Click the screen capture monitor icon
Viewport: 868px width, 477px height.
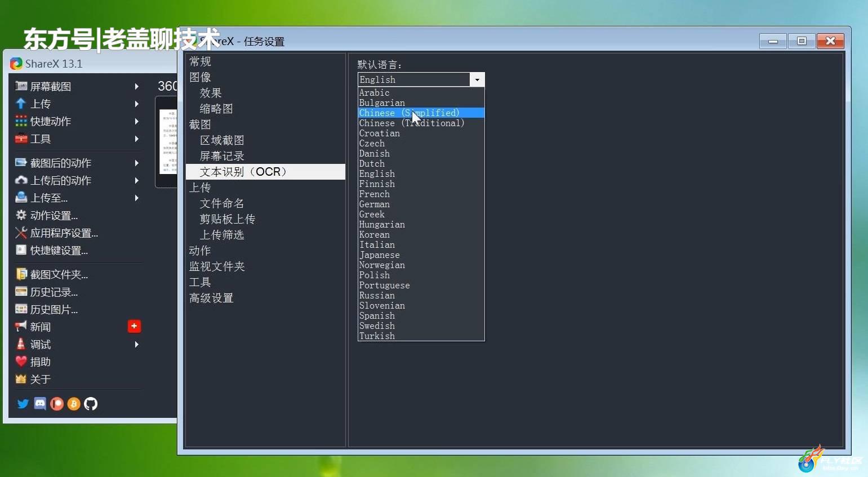pos(21,86)
